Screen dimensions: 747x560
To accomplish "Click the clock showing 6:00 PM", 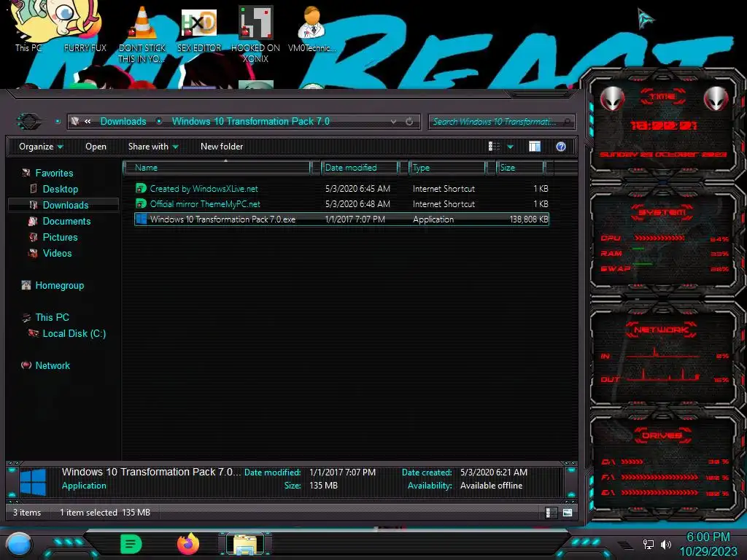I will point(708,537).
